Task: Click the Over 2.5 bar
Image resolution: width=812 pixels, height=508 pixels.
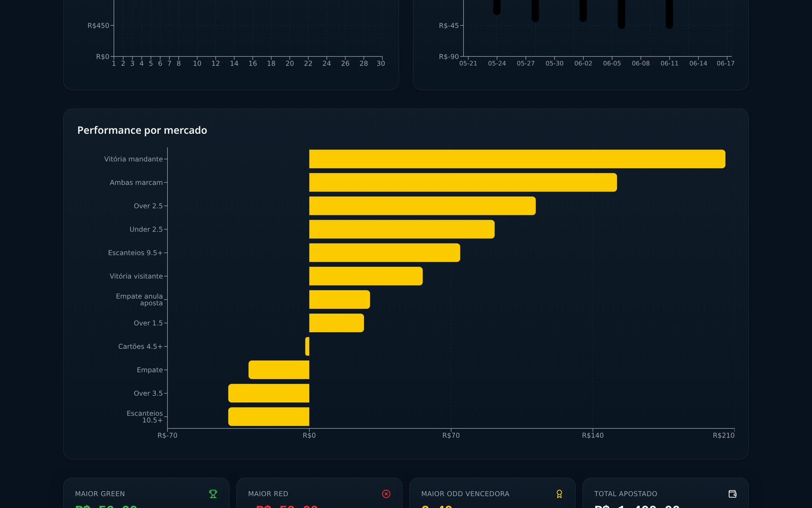Action: click(422, 206)
